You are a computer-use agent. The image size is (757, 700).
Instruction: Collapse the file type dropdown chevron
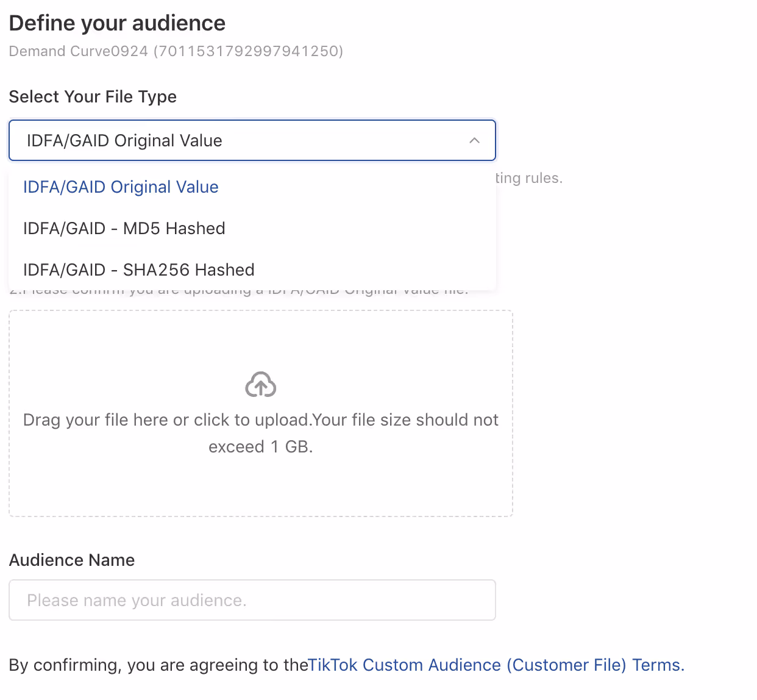[474, 140]
